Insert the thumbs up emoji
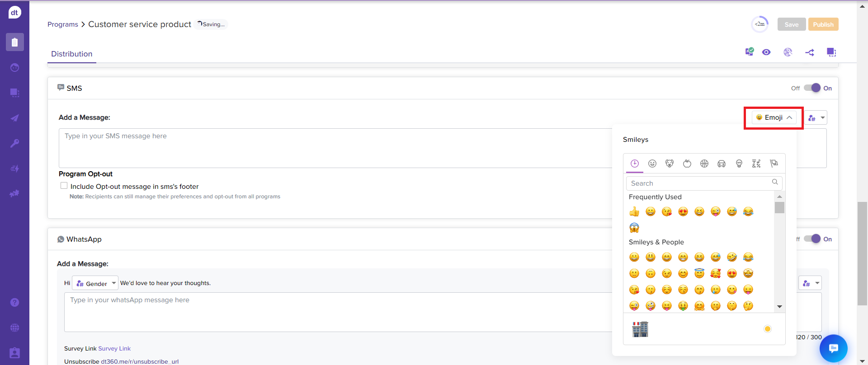The width and height of the screenshot is (868, 365). click(634, 211)
